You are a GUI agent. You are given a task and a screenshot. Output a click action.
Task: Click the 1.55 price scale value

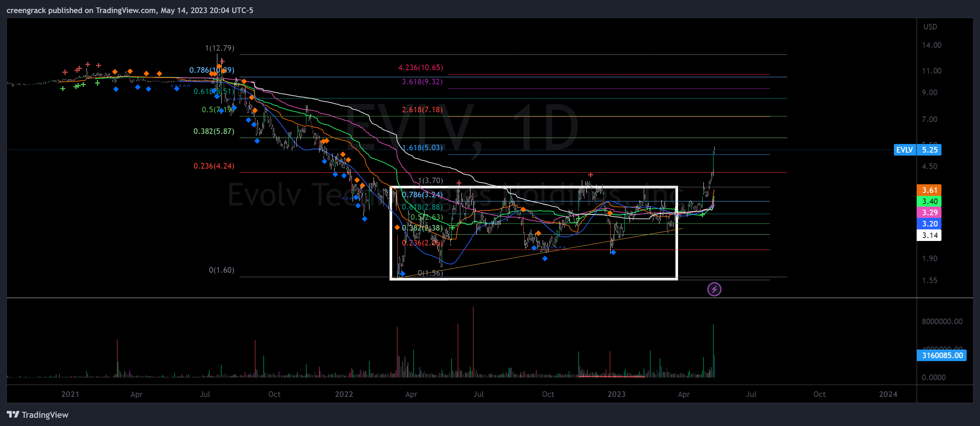tap(929, 280)
